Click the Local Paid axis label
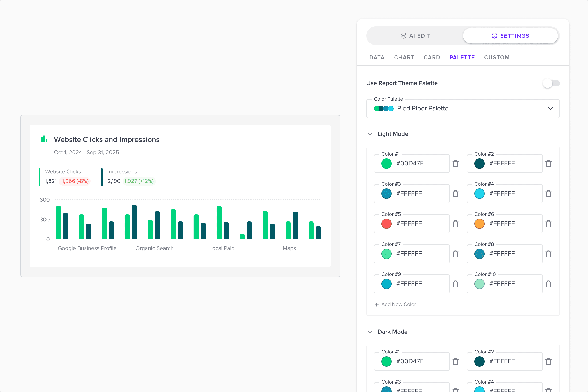The height and width of the screenshot is (392, 588). [222, 248]
